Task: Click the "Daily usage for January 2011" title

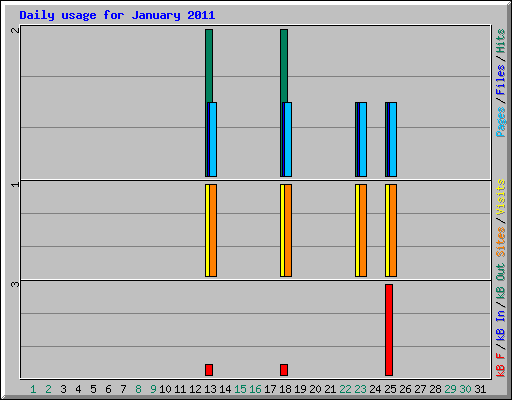Action: pos(117,15)
